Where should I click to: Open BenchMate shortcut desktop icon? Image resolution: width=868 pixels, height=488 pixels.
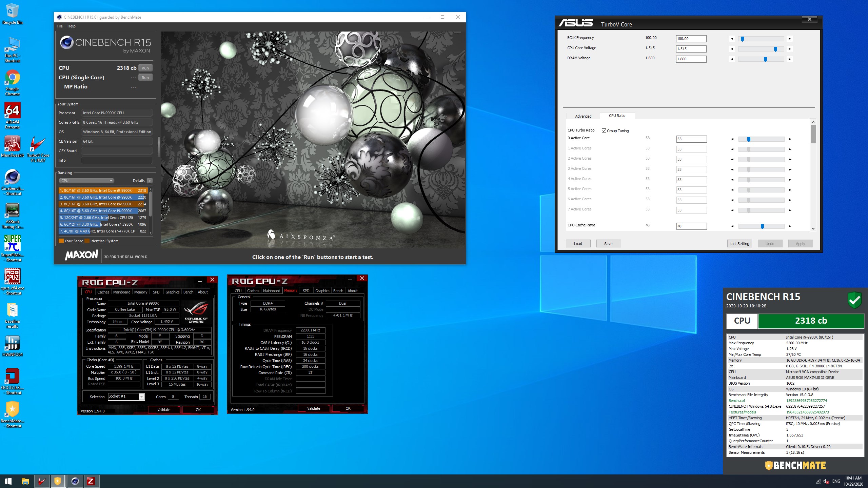pos(12,414)
